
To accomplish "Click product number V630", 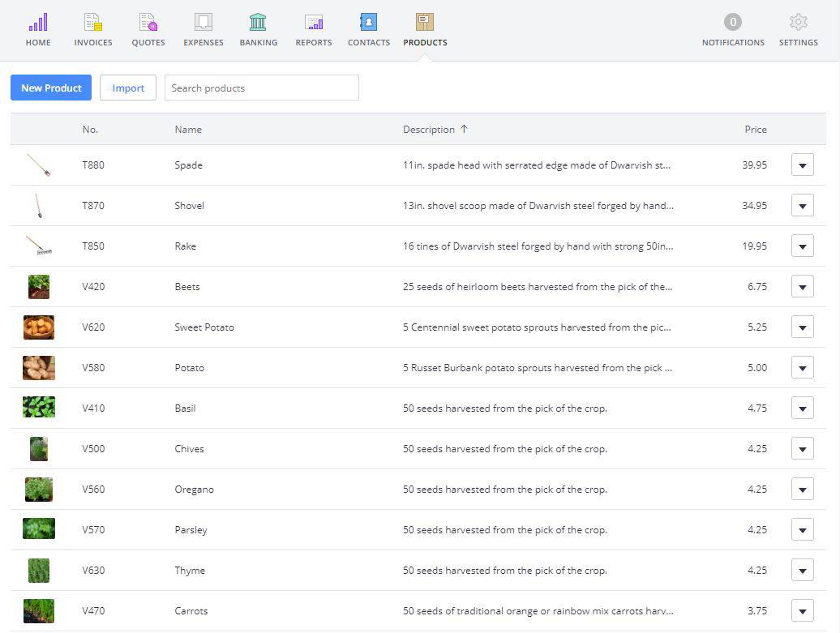I will pyautogui.click(x=93, y=571).
